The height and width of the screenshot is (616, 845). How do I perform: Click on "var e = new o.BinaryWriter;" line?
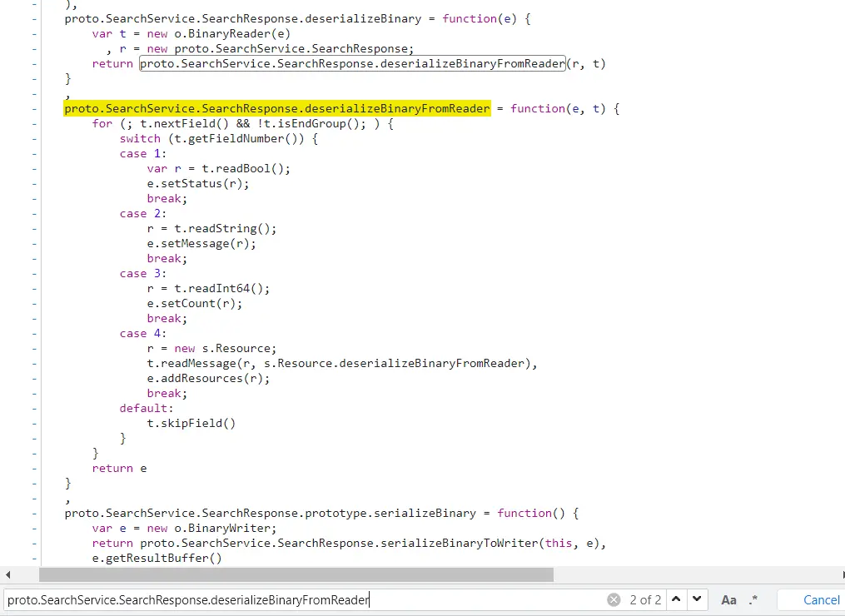point(184,528)
